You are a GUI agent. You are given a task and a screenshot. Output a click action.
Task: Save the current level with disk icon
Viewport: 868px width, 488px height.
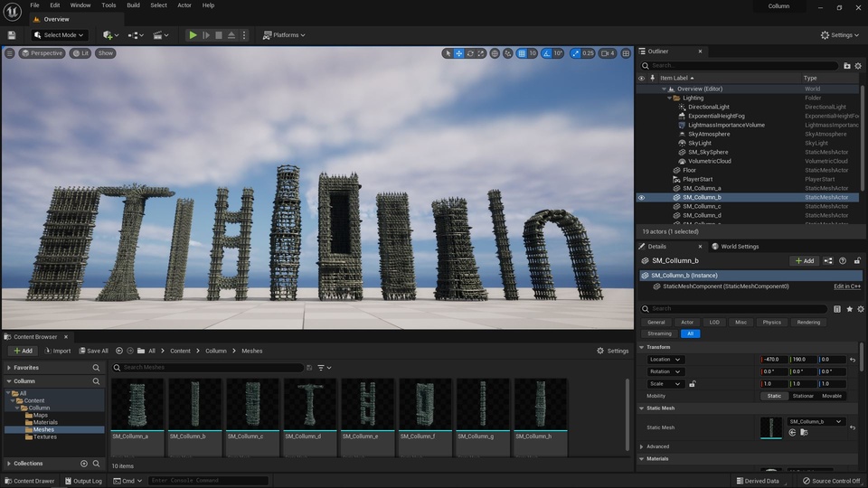[12, 35]
